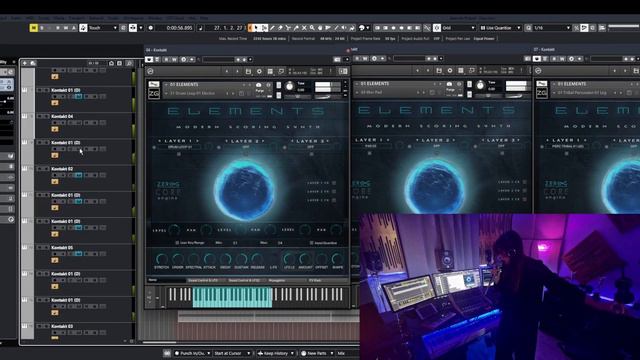Screen dimensions: 640x360
Task: Enable the User Key Range checkbox
Action: pyautogui.click(x=177, y=242)
